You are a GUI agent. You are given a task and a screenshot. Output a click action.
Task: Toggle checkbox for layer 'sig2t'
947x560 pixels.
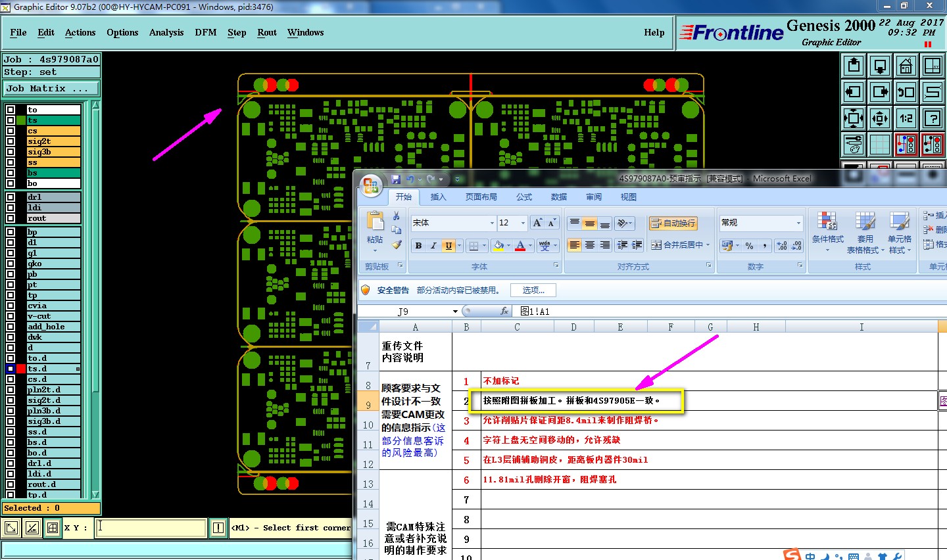point(11,141)
